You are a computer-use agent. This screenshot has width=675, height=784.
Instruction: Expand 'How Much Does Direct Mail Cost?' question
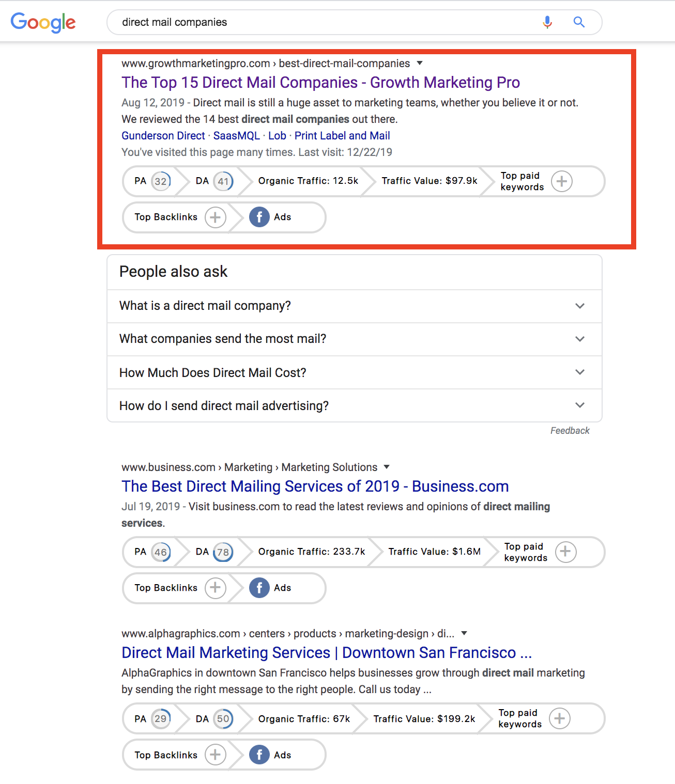pyautogui.click(x=355, y=372)
